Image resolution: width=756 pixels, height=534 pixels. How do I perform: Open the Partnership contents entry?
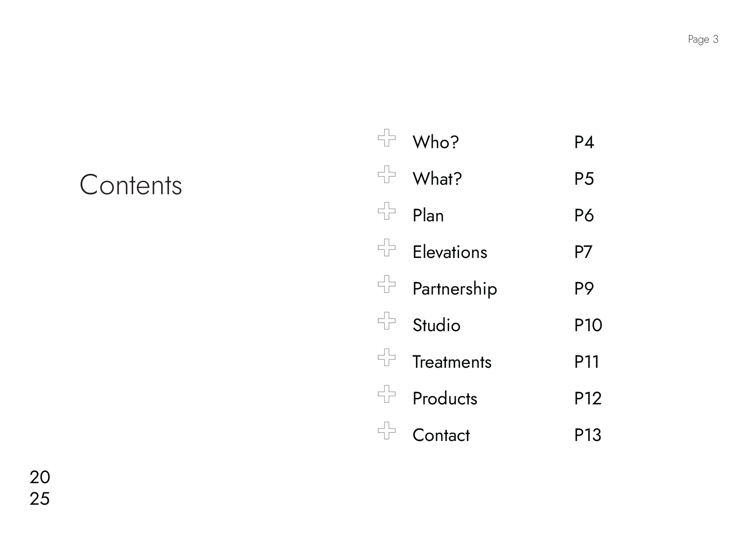point(454,289)
